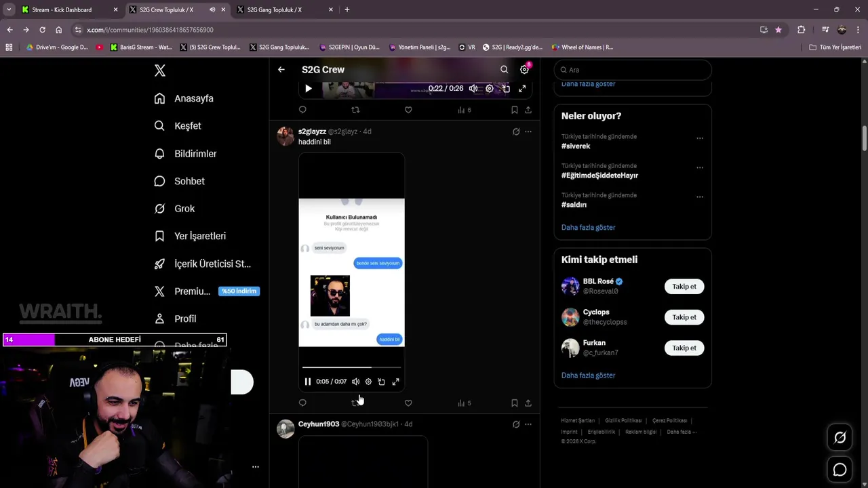Pause the haddini bil video
The width and height of the screenshot is (868, 488).
click(x=308, y=382)
